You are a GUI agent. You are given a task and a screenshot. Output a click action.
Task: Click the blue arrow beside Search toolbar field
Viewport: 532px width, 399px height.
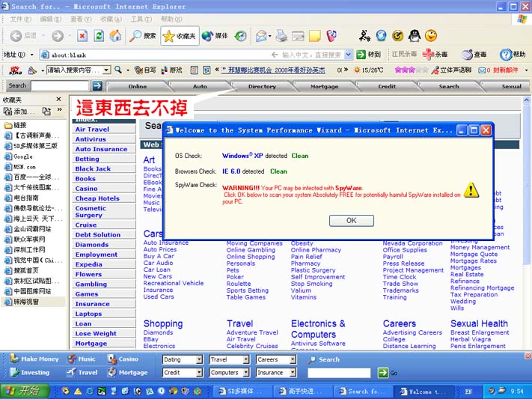pyautogui.click(x=97, y=86)
